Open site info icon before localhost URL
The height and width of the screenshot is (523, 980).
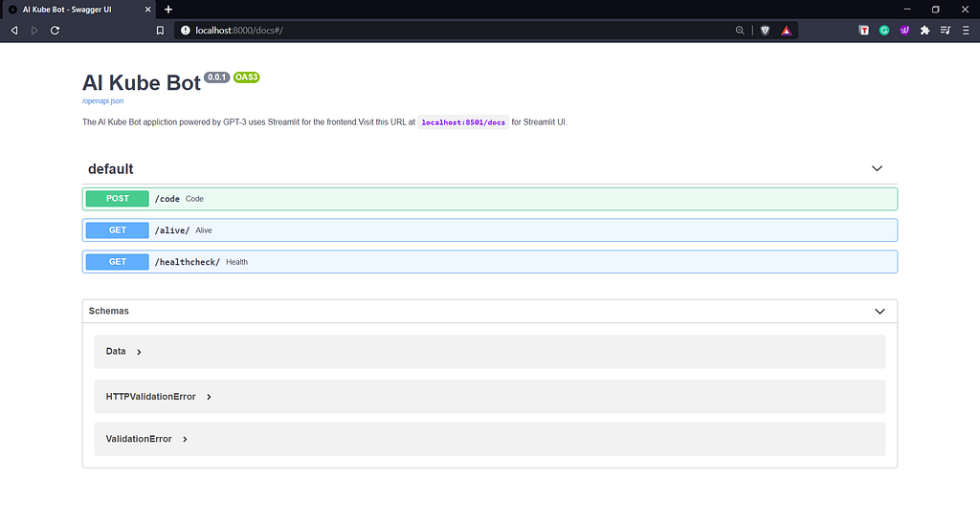185,30
